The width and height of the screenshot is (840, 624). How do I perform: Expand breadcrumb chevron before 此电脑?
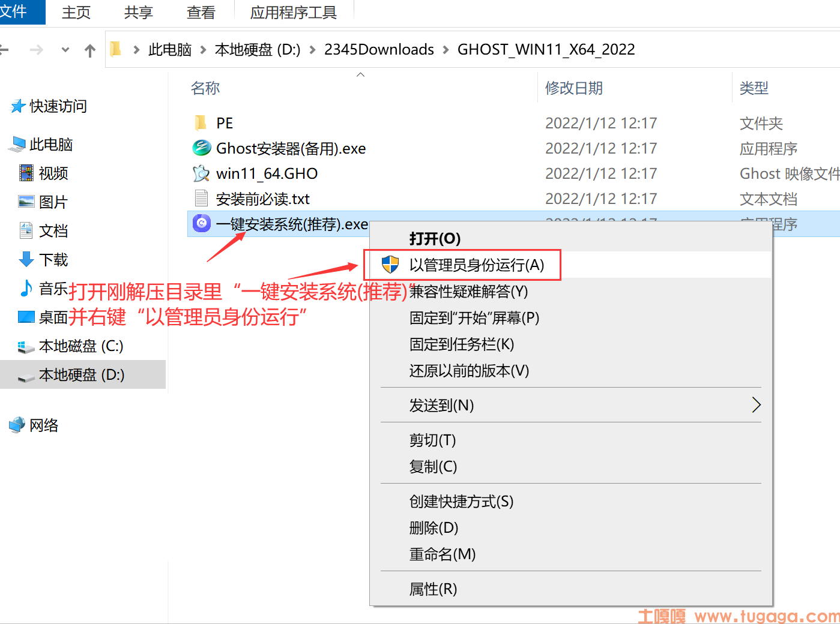point(136,50)
